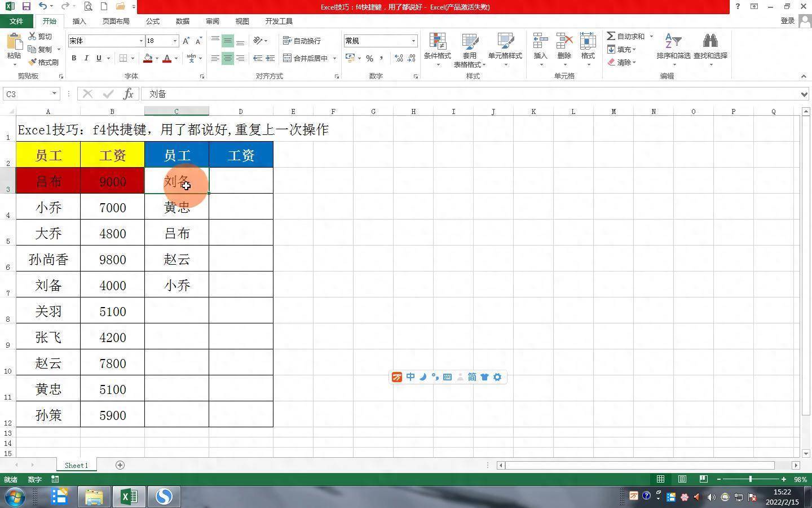Open the number format dropdown
Viewport: 812px width, 508px height.
point(413,41)
